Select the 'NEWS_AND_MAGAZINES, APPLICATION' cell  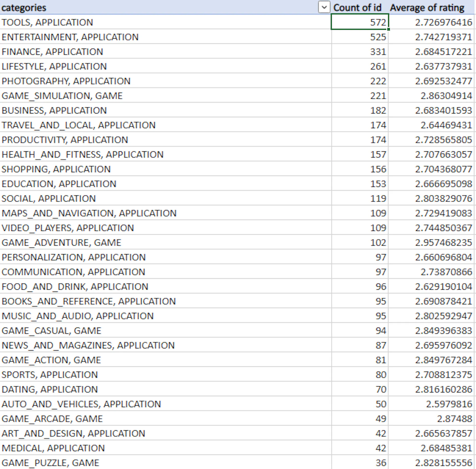166,345
